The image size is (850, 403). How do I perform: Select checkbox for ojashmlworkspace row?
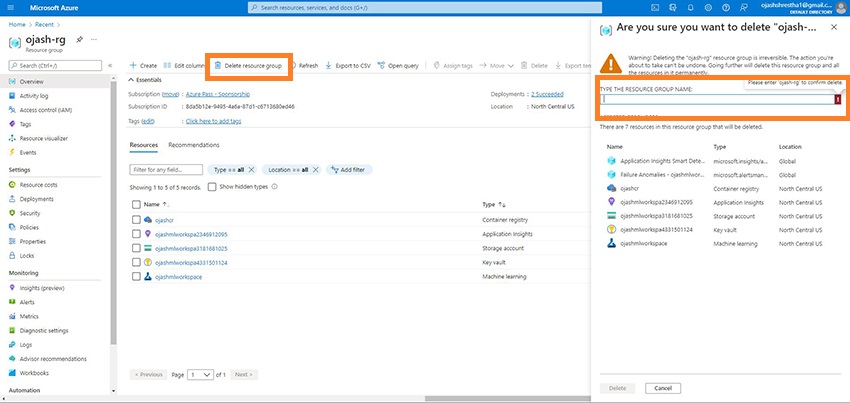coord(136,276)
